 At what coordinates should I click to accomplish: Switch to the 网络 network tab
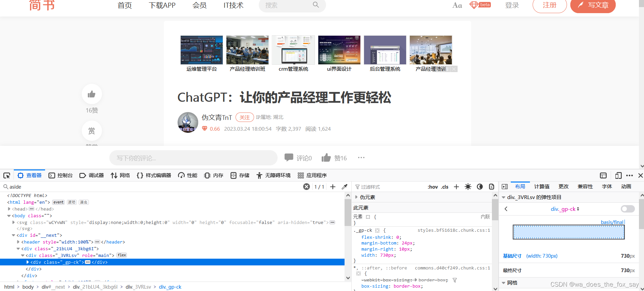click(x=120, y=175)
